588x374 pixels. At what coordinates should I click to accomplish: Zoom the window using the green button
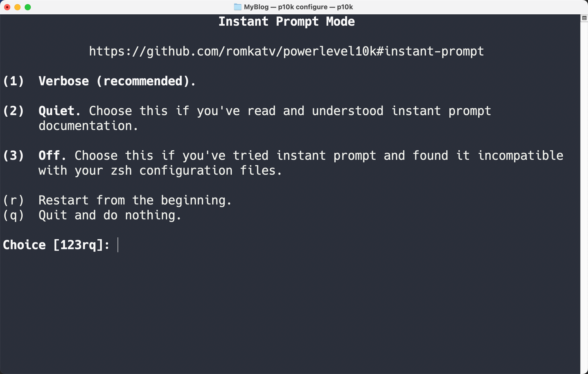coord(28,7)
